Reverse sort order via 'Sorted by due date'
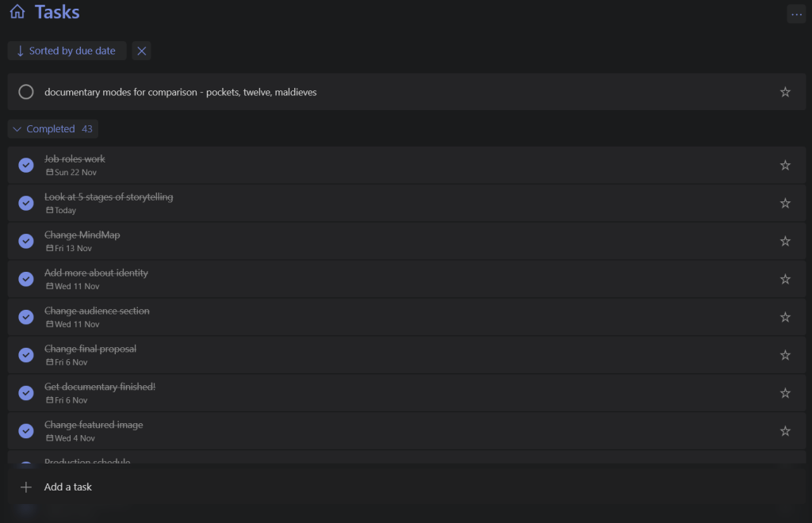The width and height of the screenshot is (812, 523). [x=67, y=51]
